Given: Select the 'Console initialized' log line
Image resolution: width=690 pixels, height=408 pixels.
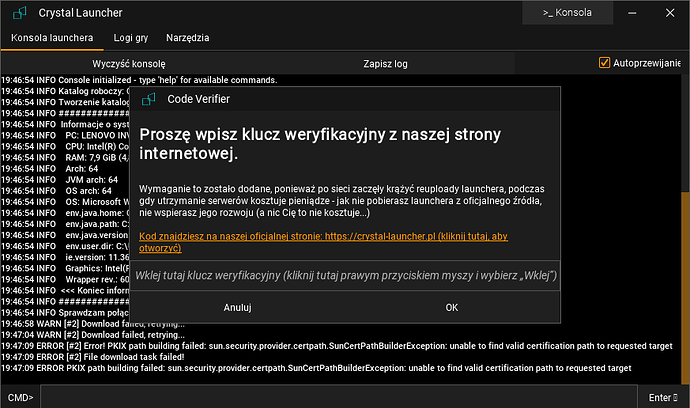Looking at the screenshot, I should pos(139,80).
